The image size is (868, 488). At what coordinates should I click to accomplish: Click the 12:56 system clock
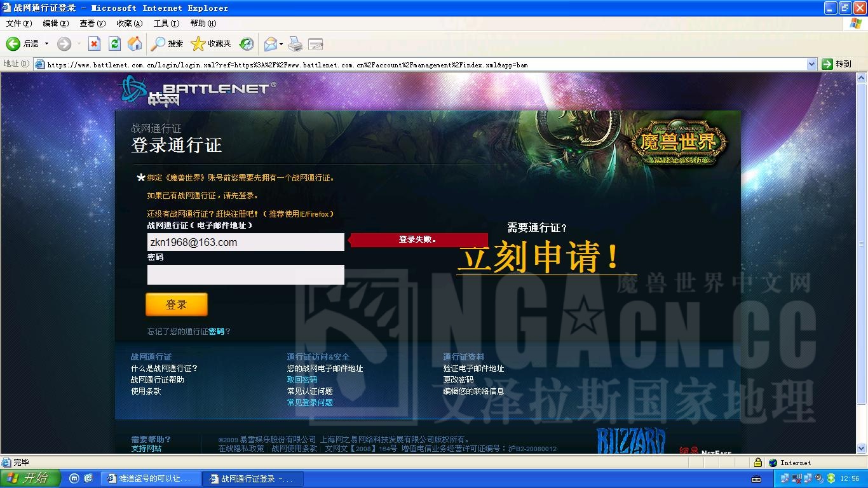[x=850, y=478]
